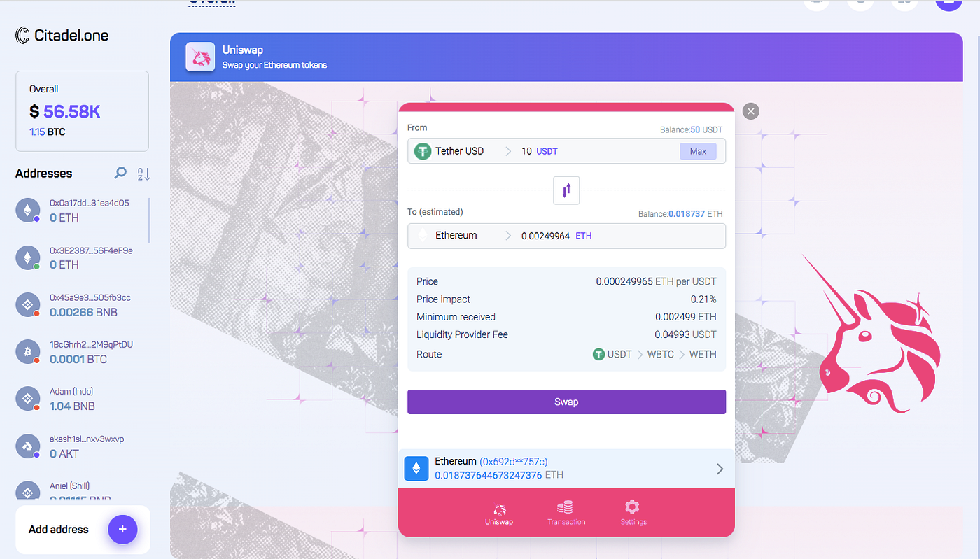Click Minimum received 0.002499 ETH value
The image size is (980, 559).
click(x=686, y=317)
